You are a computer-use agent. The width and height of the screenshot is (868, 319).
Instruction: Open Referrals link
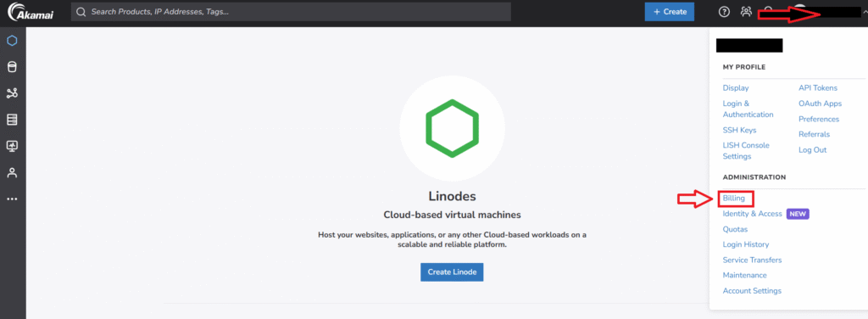point(815,135)
